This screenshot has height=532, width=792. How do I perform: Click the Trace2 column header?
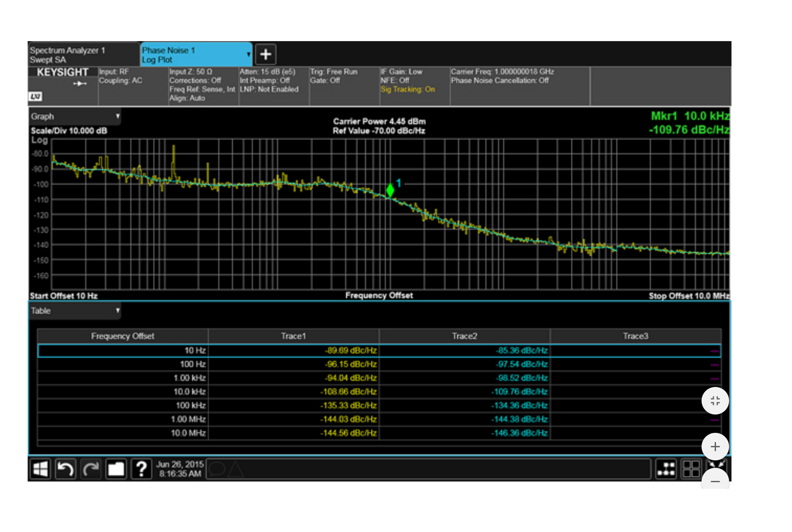[465, 336]
